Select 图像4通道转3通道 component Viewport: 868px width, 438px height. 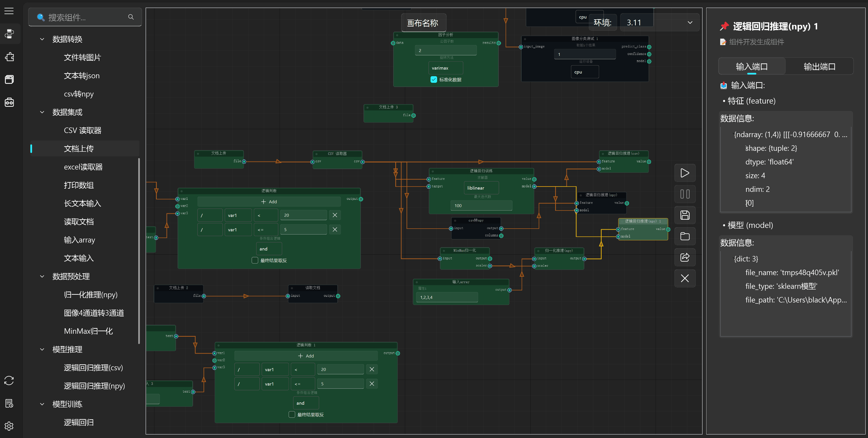coord(85,313)
